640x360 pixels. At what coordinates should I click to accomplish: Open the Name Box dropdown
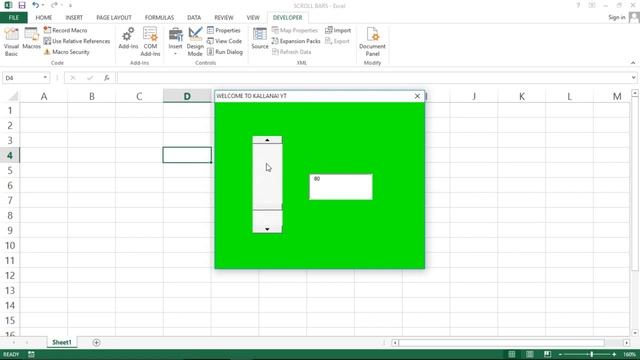pos(45,78)
